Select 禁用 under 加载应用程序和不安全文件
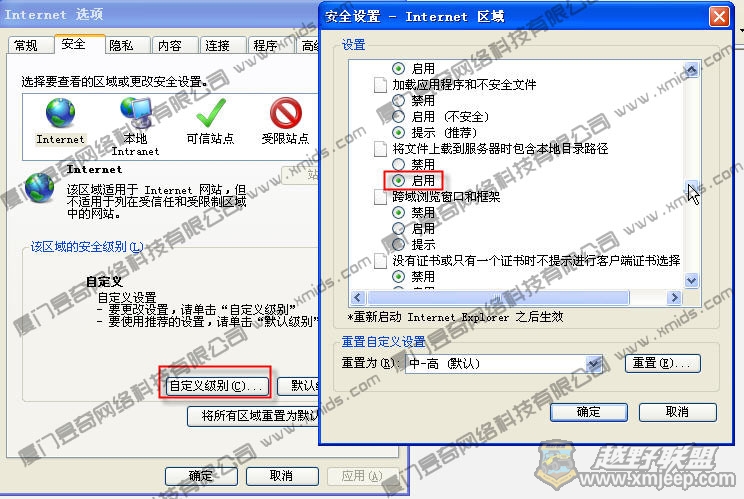The image size is (744, 499). (x=399, y=101)
